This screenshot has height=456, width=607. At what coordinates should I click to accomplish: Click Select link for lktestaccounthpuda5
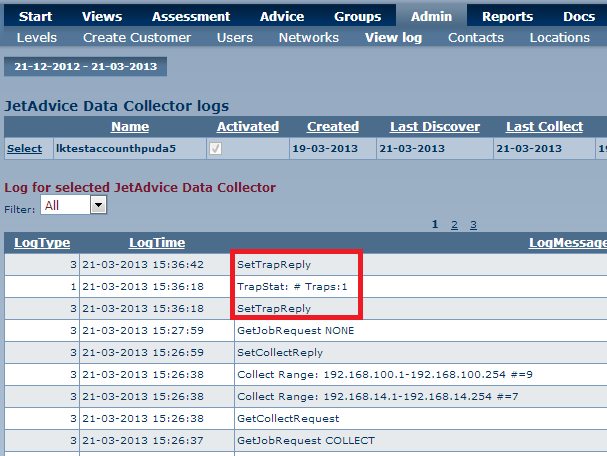pos(24,149)
